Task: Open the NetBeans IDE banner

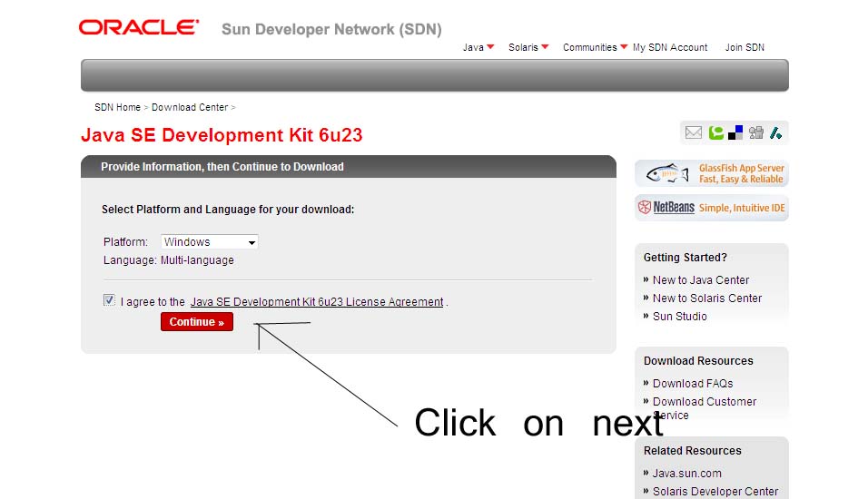Action: 711,208
